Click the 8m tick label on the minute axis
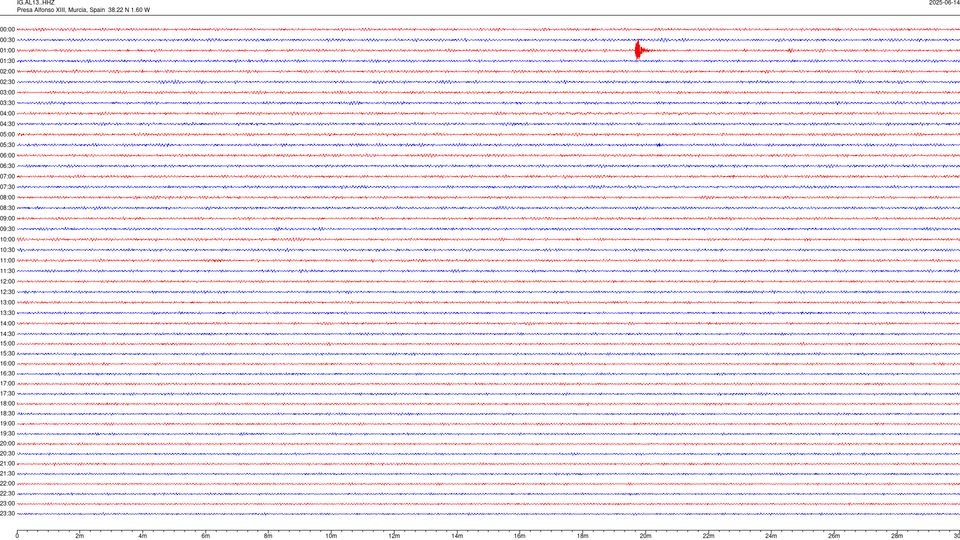The image size is (960, 540). click(x=268, y=536)
